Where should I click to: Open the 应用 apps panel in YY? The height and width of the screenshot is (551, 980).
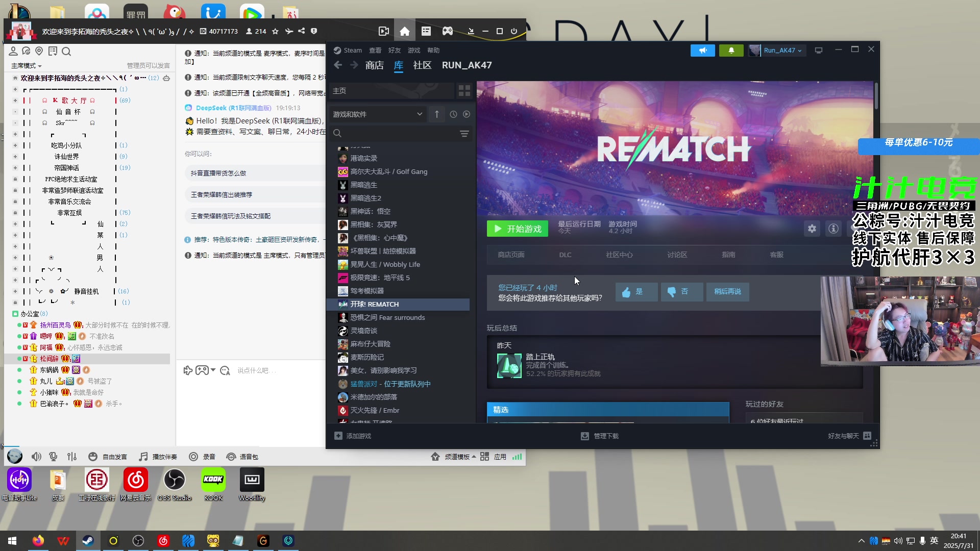(494, 457)
